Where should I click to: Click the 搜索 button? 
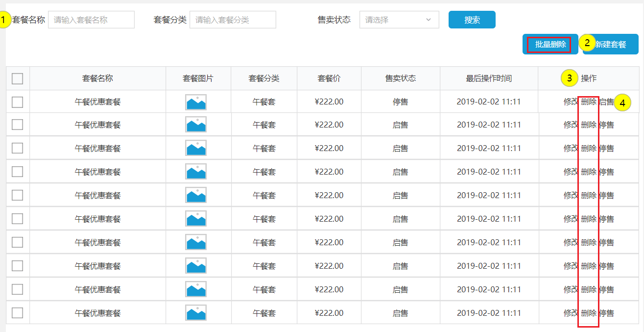(472, 20)
